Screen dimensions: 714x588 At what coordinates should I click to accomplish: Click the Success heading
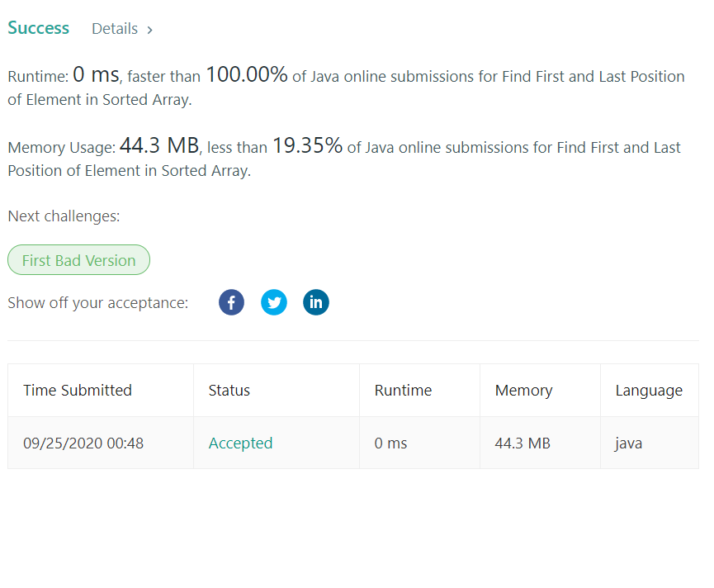click(x=38, y=28)
